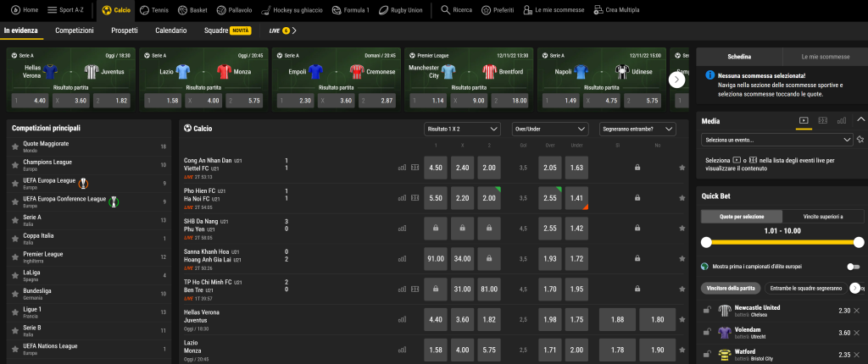Show pitch tracker view in Media panel
Viewport: 868px width, 364px height.
pyautogui.click(x=822, y=120)
